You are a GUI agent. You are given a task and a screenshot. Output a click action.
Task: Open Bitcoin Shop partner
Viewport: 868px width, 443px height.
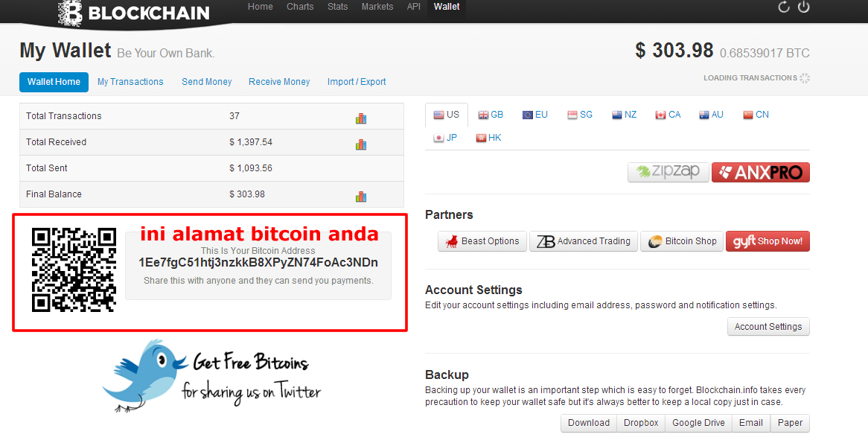coord(682,241)
